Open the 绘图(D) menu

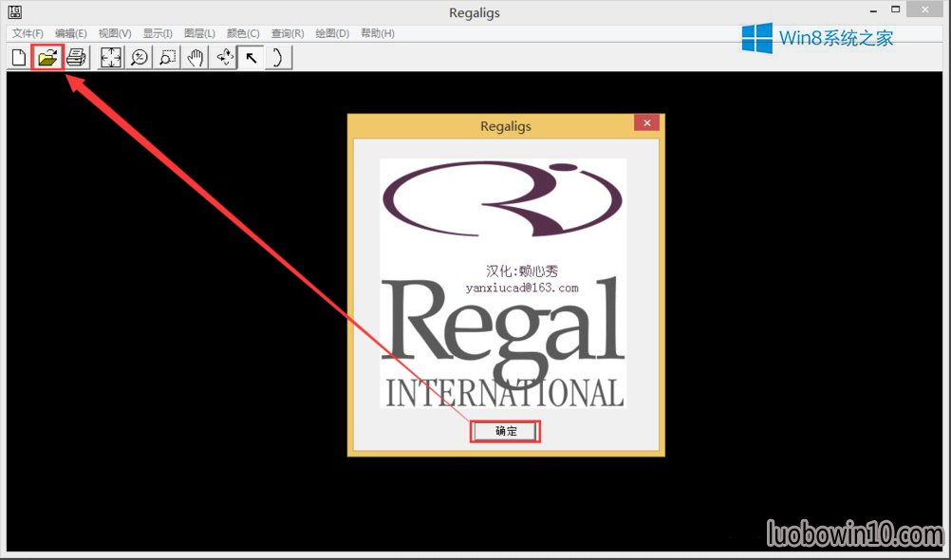coord(332,33)
